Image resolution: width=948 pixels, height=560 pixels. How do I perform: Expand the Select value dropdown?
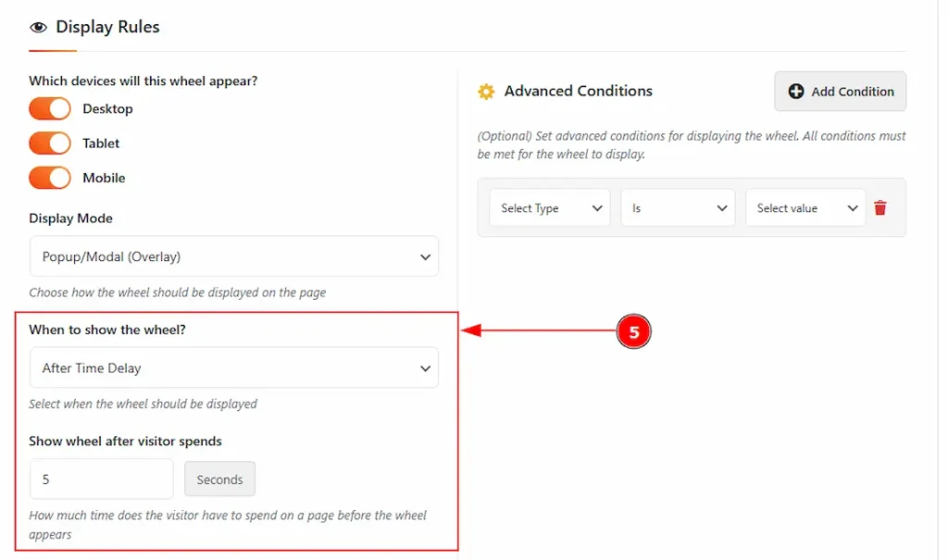tap(805, 208)
